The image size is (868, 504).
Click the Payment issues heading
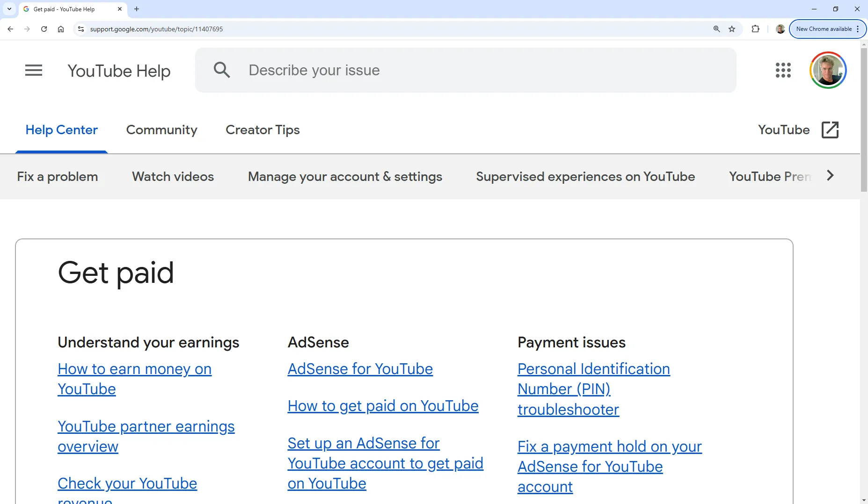point(571,342)
